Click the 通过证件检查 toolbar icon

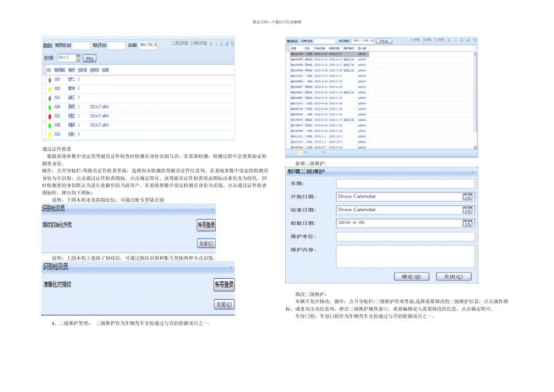[174, 43]
